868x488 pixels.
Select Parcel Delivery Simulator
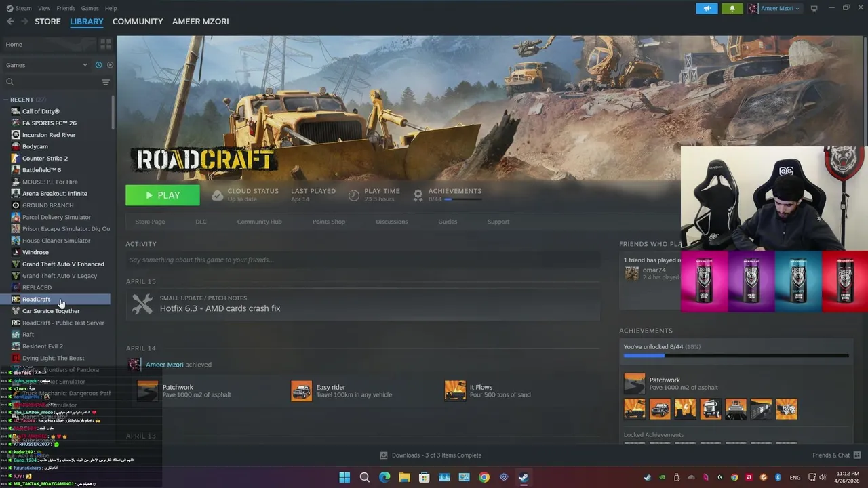(x=56, y=217)
